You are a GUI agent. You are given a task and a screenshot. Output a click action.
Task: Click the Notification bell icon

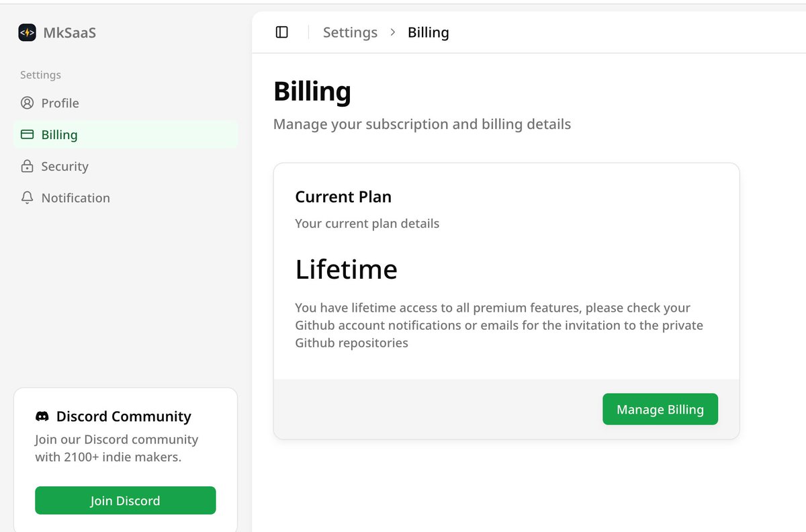(x=27, y=197)
